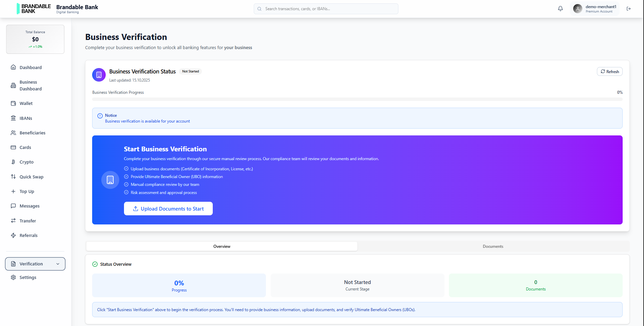Click the Beneficiaries people icon
The image size is (644, 326).
13,133
